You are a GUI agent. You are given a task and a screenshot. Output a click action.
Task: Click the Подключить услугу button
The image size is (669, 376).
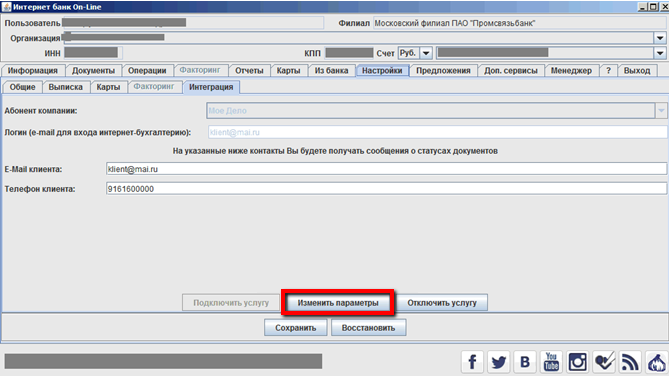click(x=231, y=303)
